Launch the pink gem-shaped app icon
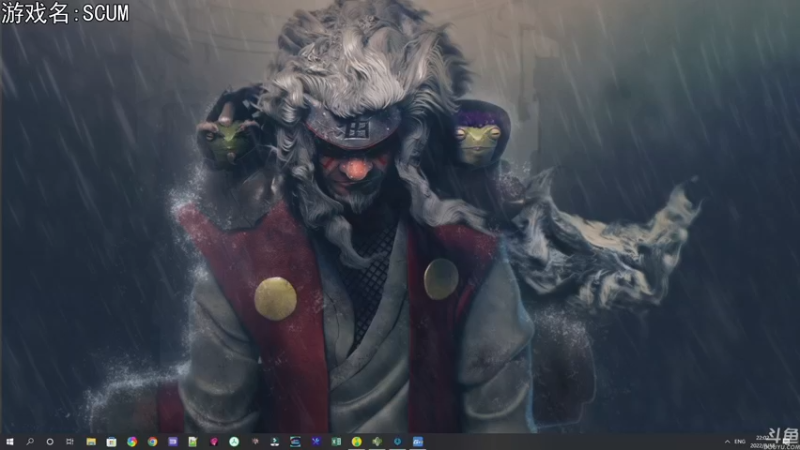The image size is (800, 450). 214,442
